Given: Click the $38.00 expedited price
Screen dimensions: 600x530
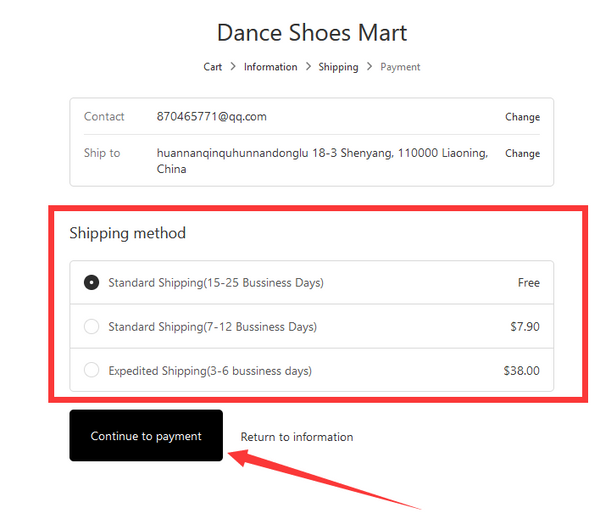Looking at the screenshot, I should [522, 370].
